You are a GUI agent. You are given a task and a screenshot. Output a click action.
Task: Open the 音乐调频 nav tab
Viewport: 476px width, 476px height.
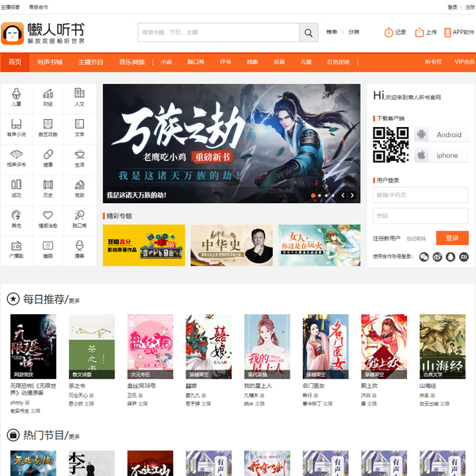(132, 62)
